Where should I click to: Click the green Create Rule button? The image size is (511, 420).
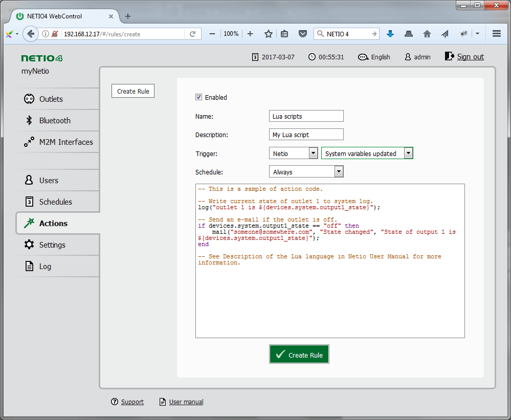[299, 354]
